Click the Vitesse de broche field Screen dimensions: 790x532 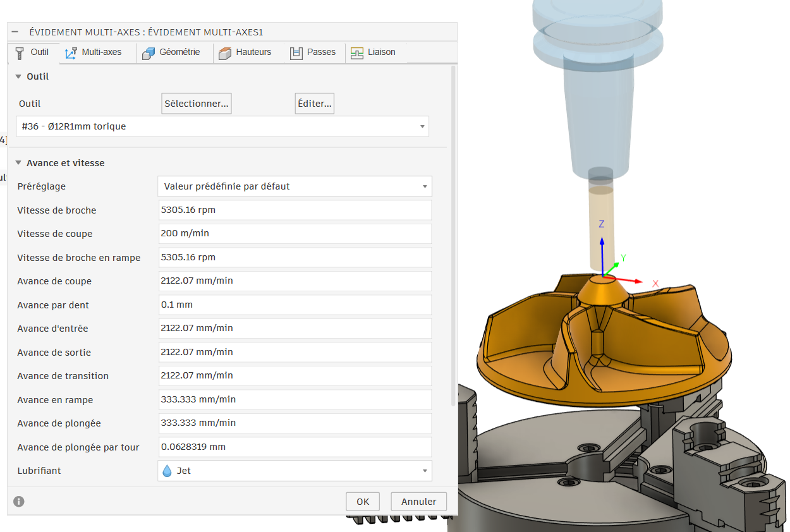(x=295, y=210)
